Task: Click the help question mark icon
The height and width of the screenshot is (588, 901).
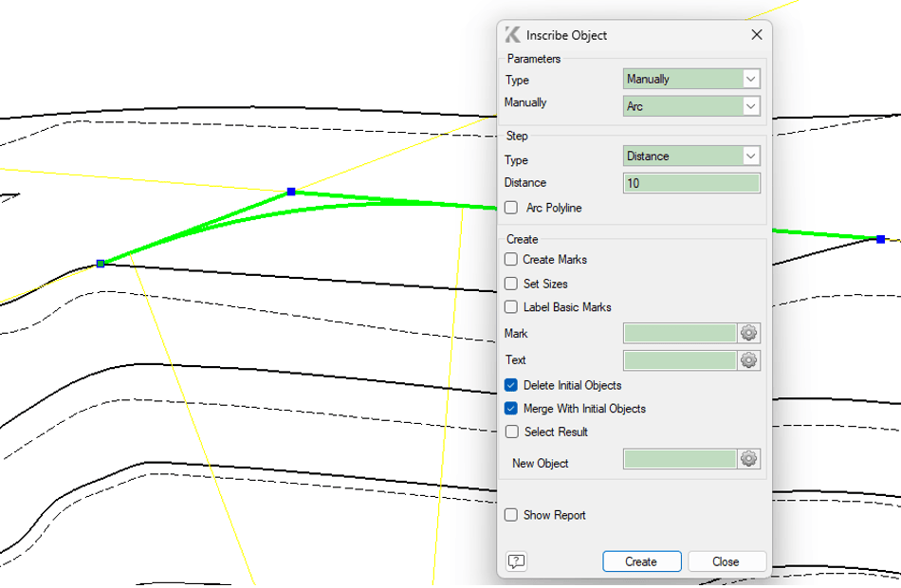Action: pyautogui.click(x=516, y=561)
